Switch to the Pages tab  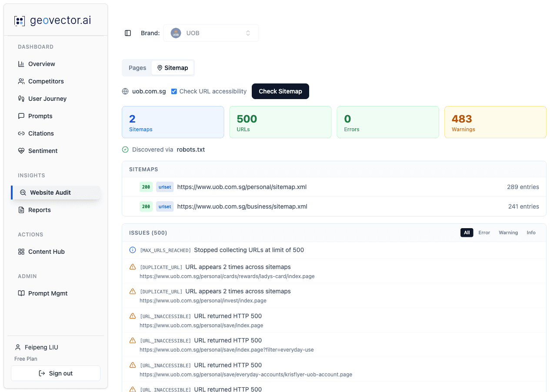pyautogui.click(x=137, y=68)
